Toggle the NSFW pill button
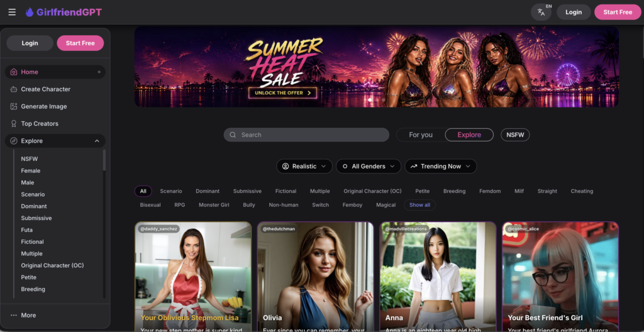644x332 pixels. (x=515, y=135)
